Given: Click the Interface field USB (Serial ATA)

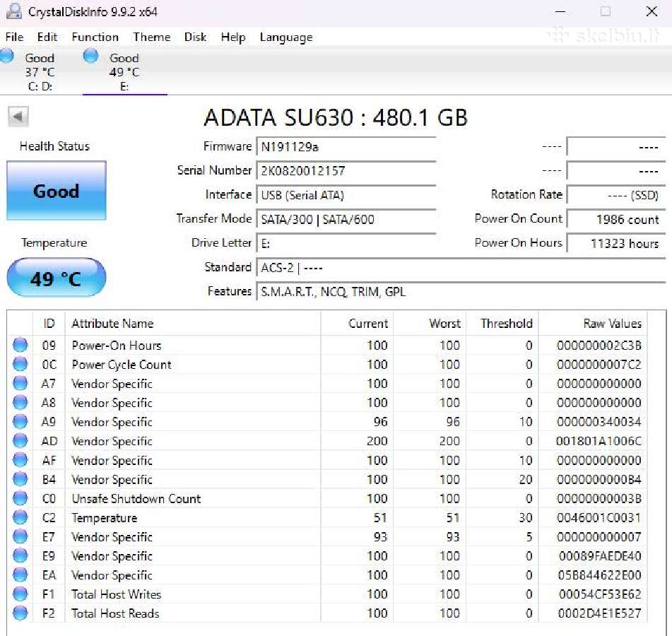Looking at the screenshot, I should (346, 195).
